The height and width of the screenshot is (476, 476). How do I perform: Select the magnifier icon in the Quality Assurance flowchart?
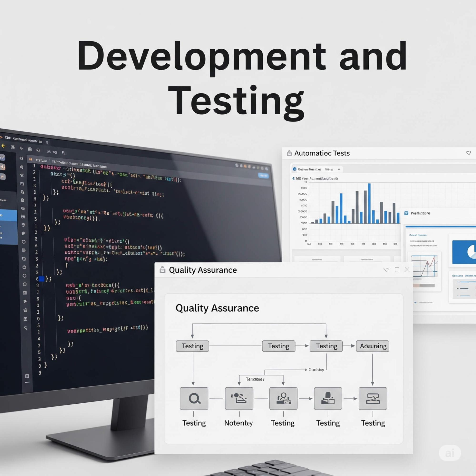[x=194, y=398]
